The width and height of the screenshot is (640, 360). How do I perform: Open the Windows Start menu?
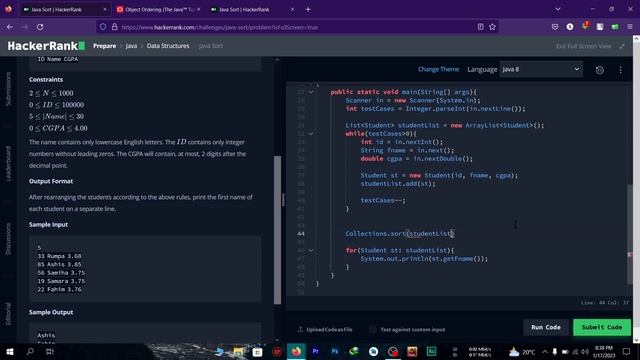click(10, 351)
